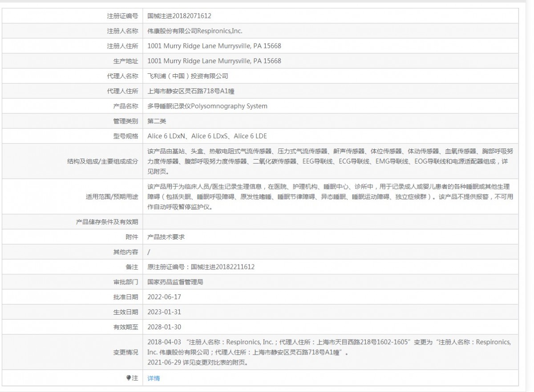Select expiry date 2028-01-30
The image size is (534, 392).
164,327
